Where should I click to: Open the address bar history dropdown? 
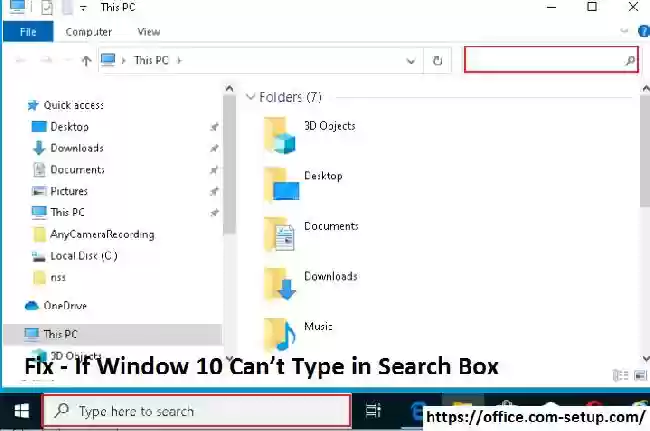pyautogui.click(x=410, y=61)
